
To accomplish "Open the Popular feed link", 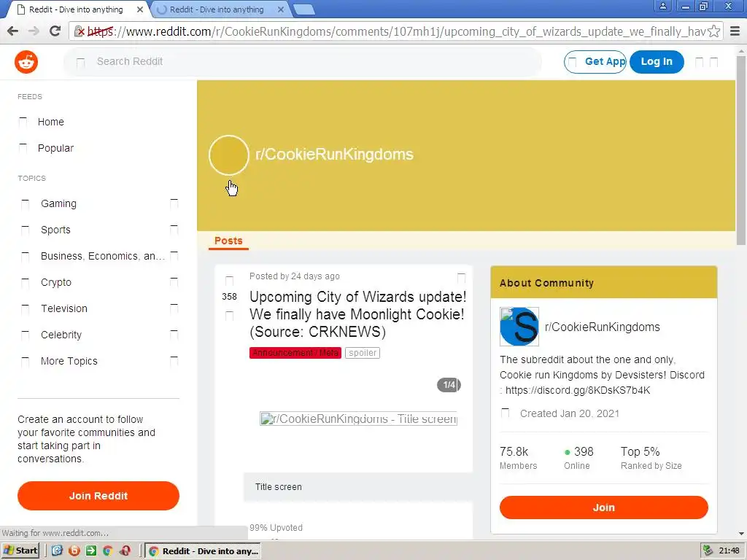I will point(55,148).
